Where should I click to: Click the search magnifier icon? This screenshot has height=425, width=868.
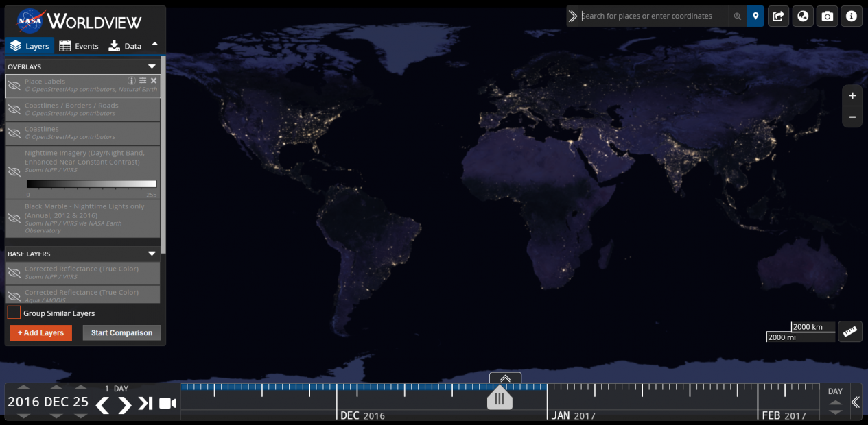(738, 16)
